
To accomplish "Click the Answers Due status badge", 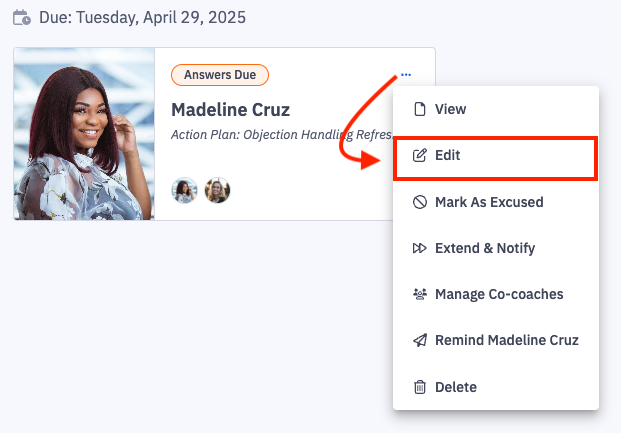I will [x=220, y=75].
